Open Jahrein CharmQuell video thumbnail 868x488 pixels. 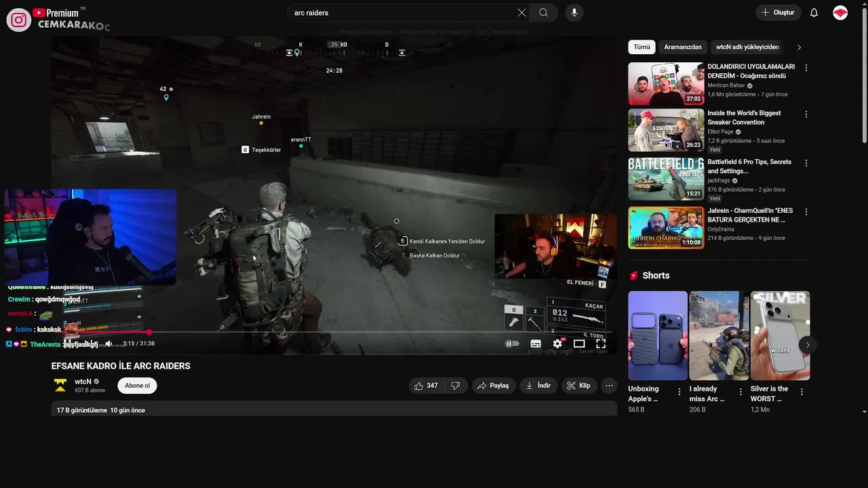(x=666, y=228)
